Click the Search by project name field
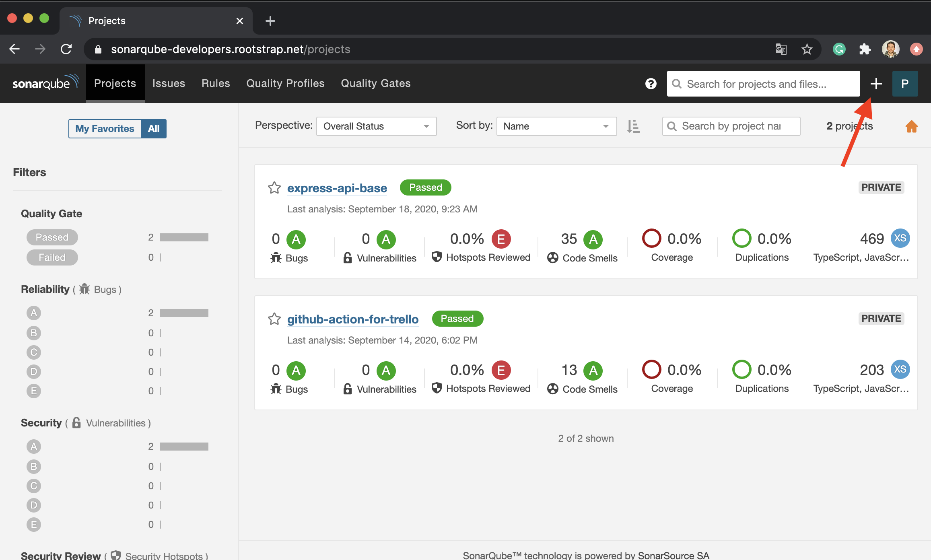This screenshot has height=560, width=931. click(x=731, y=126)
